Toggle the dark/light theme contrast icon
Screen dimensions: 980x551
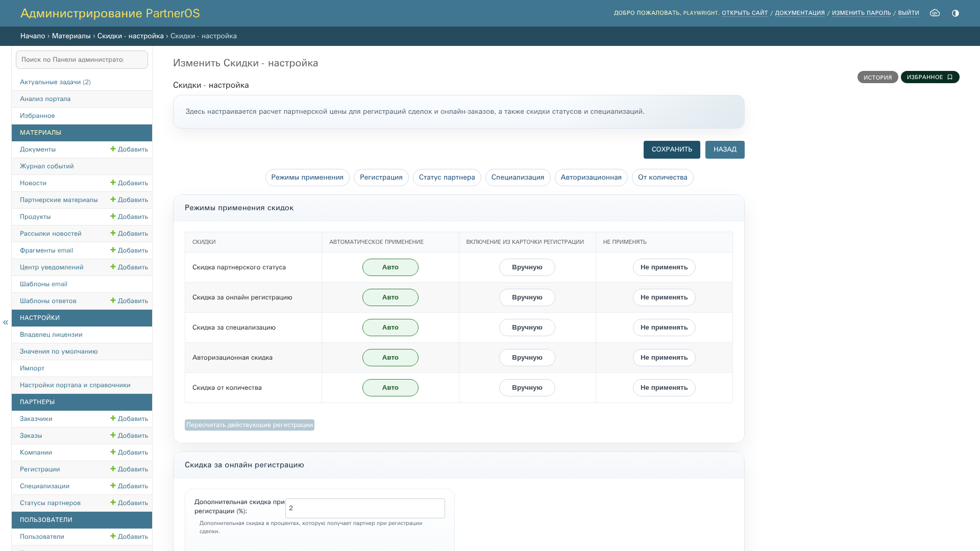tap(955, 13)
